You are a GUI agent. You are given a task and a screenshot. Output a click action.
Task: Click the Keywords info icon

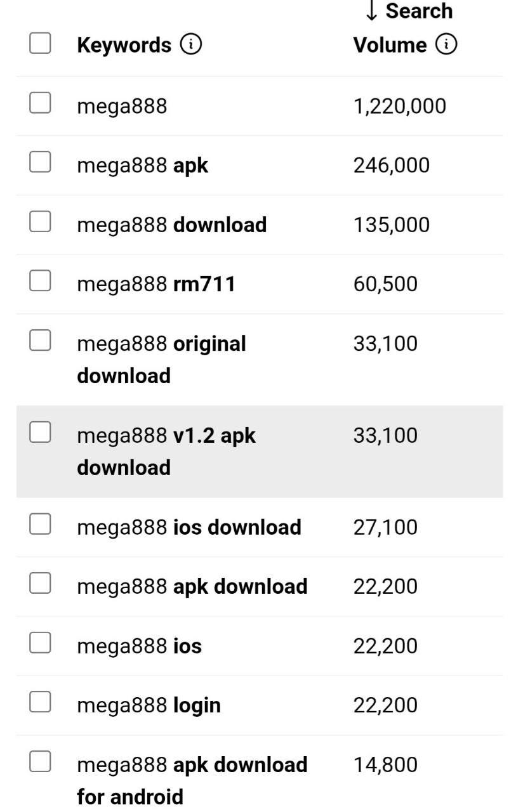click(191, 44)
